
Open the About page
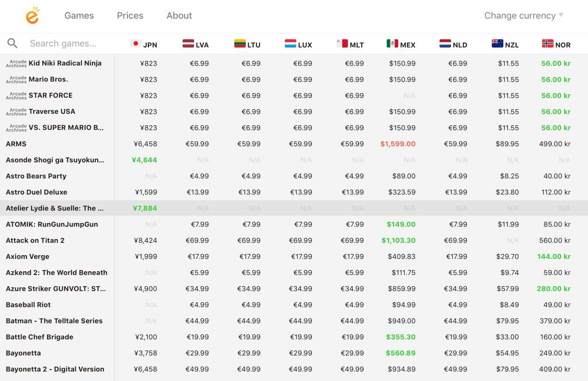point(179,16)
